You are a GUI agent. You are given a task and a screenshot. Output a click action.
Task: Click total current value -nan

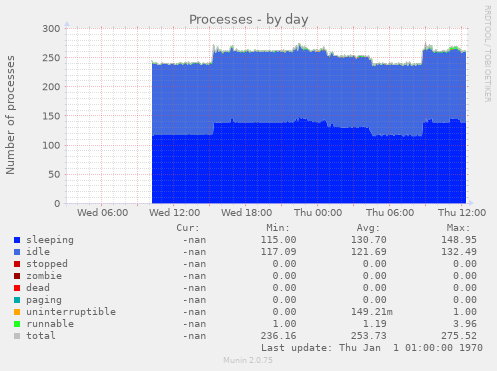(x=194, y=336)
